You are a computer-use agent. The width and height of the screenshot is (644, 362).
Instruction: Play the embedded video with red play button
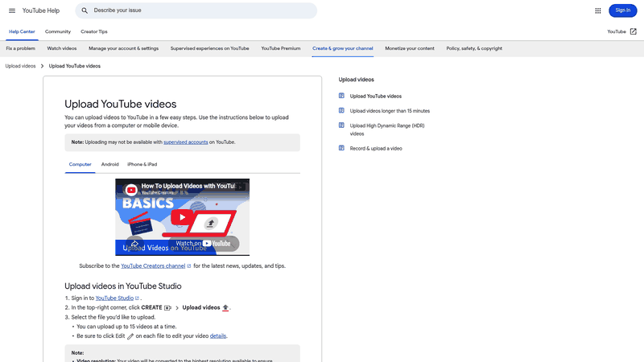[x=182, y=217]
